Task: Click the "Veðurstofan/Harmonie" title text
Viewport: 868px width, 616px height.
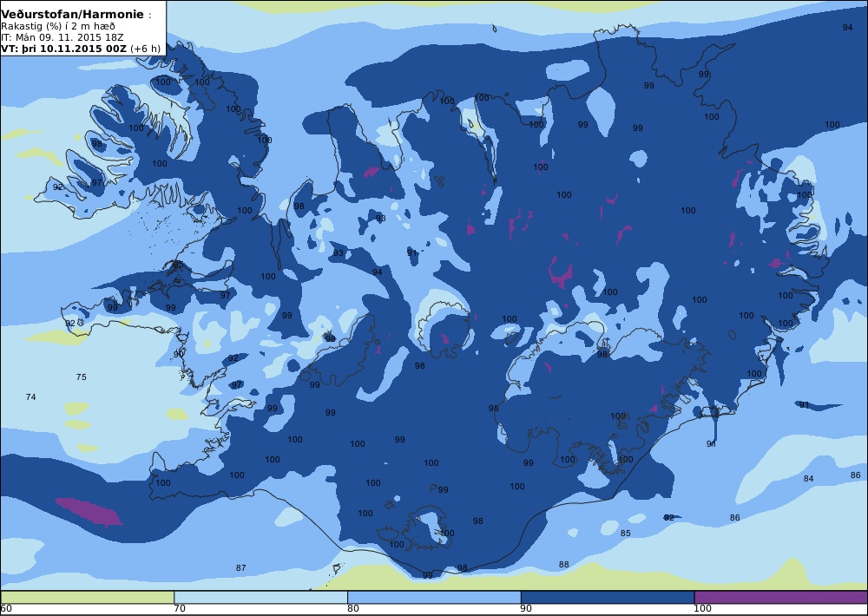Action: point(72,15)
